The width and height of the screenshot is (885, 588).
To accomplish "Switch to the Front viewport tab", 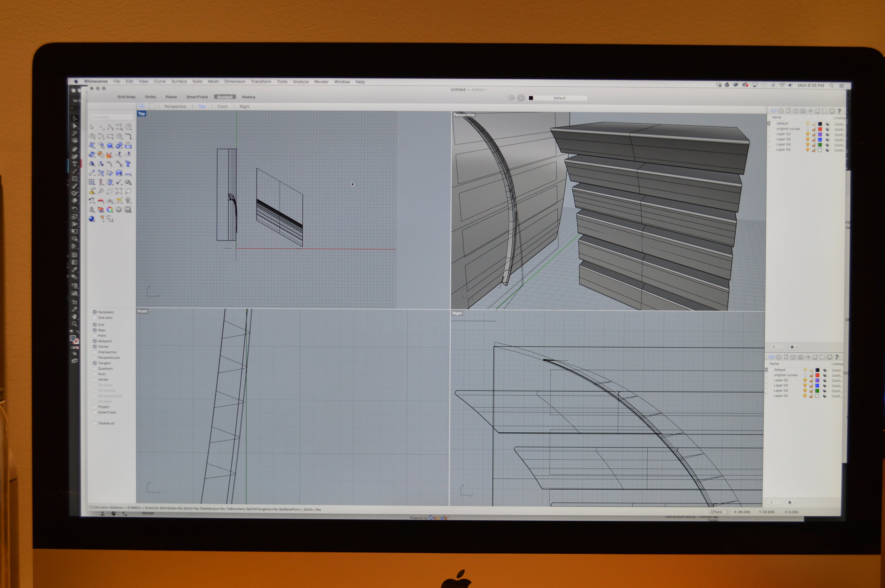I will (222, 106).
